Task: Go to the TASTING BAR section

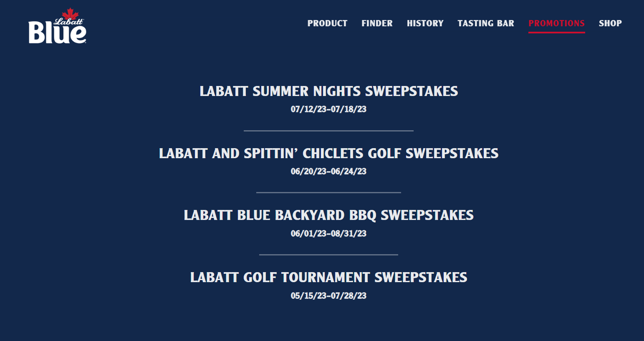Action: [485, 23]
